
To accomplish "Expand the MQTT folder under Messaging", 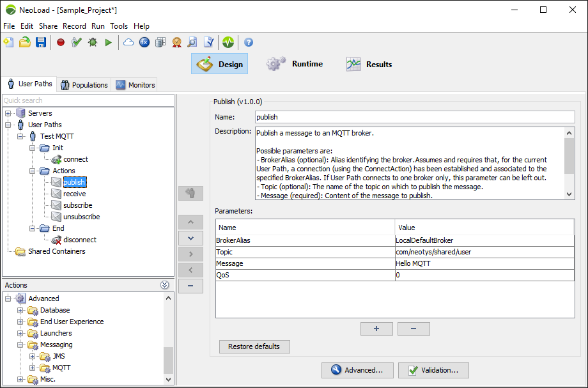I will 32,368.
